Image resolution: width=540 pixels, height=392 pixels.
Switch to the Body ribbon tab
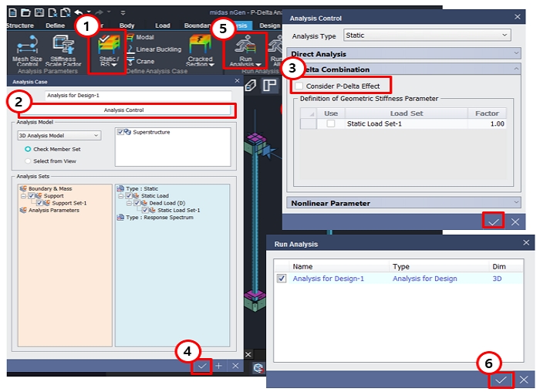tap(127, 25)
